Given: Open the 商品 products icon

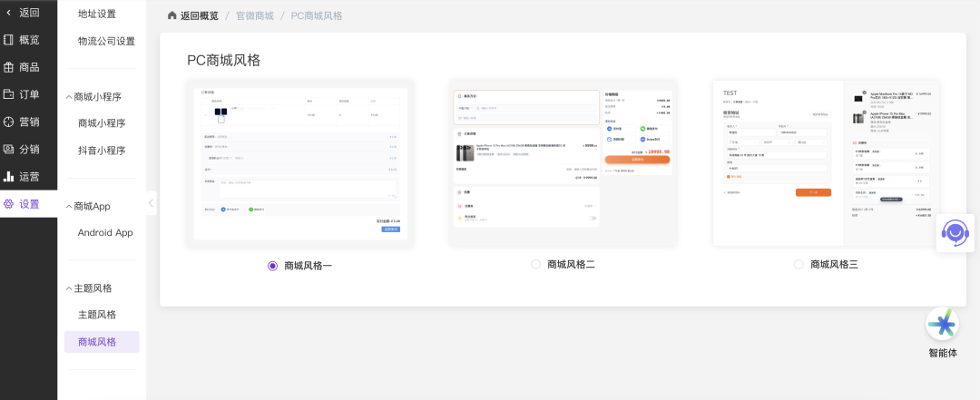Looking at the screenshot, I should [x=9, y=67].
